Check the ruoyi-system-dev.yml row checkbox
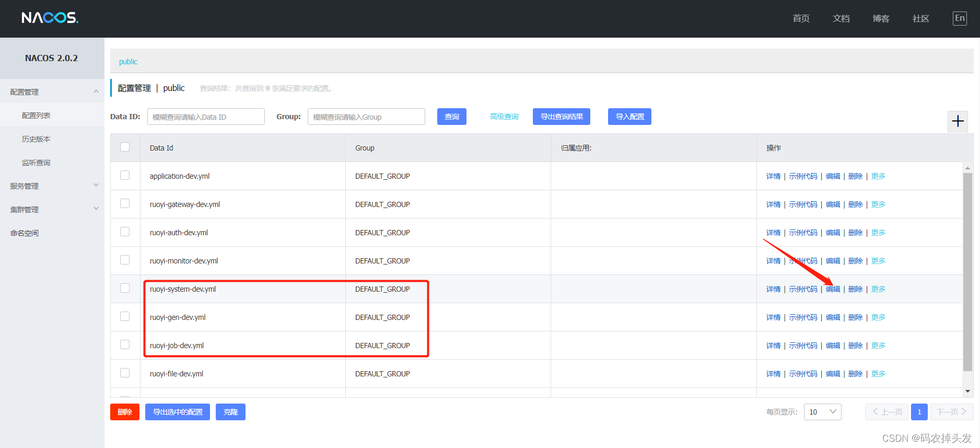Image resolution: width=980 pixels, height=448 pixels. pyautogui.click(x=125, y=288)
